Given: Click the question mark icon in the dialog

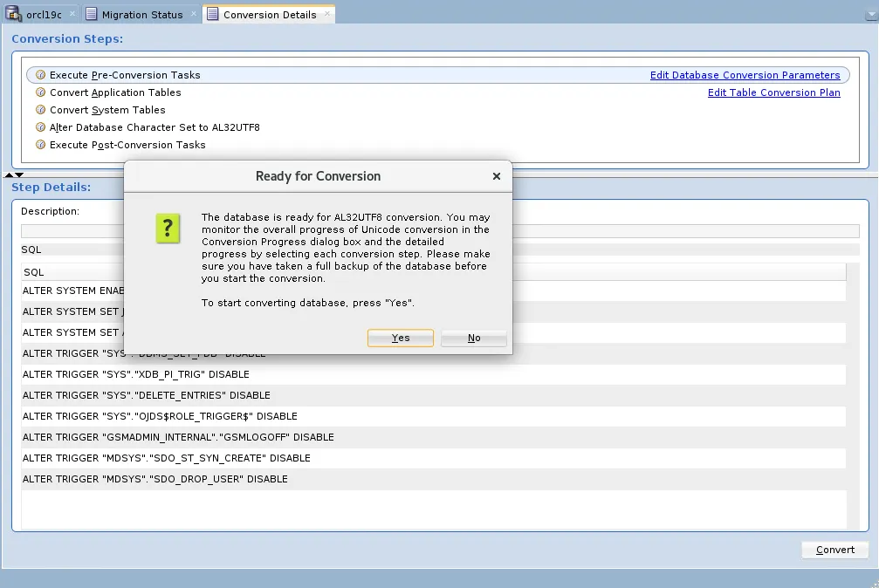Looking at the screenshot, I should click(168, 229).
